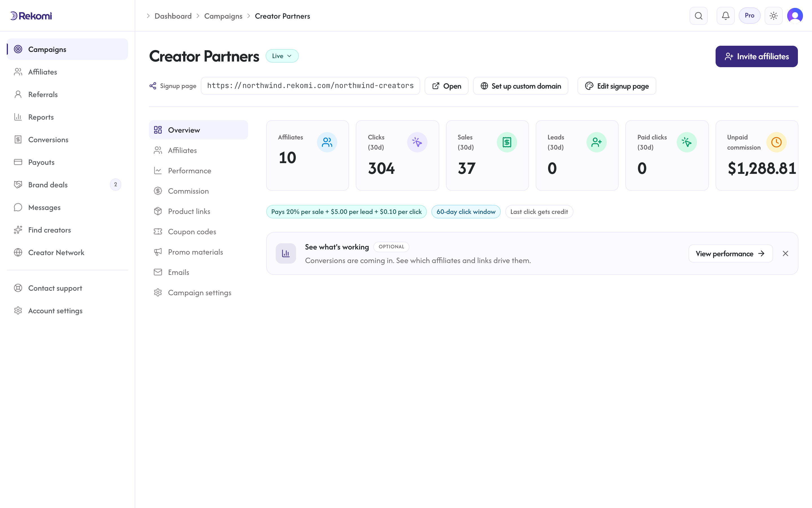Click the Unpaid commission clock icon
The height and width of the screenshot is (508, 812).
776,142
